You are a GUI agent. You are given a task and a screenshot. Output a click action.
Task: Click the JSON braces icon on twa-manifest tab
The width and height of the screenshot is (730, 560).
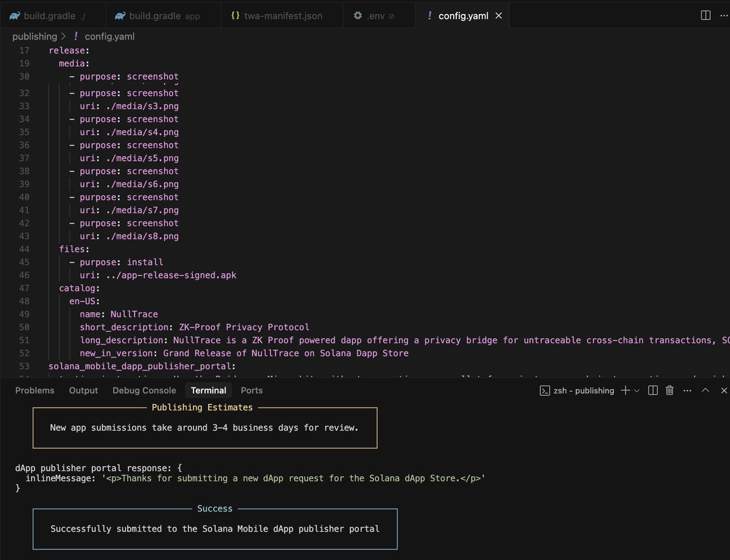point(235,16)
